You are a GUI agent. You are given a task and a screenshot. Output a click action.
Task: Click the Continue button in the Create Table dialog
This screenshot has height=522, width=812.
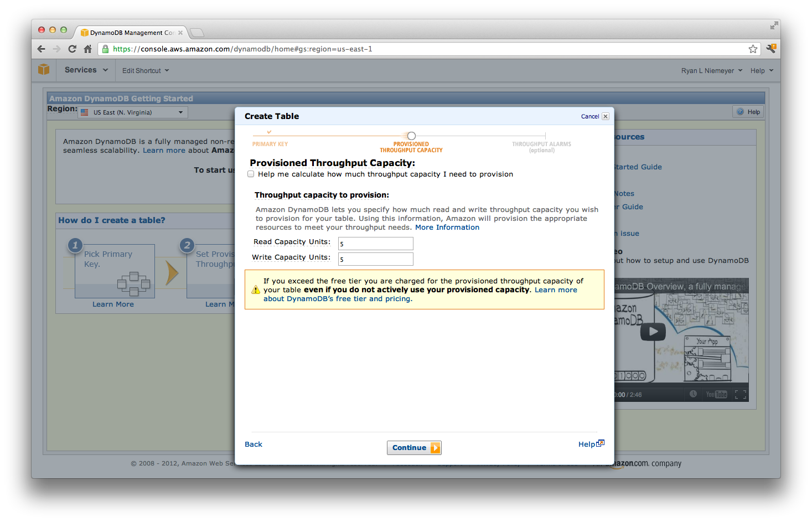click(414, 447)
